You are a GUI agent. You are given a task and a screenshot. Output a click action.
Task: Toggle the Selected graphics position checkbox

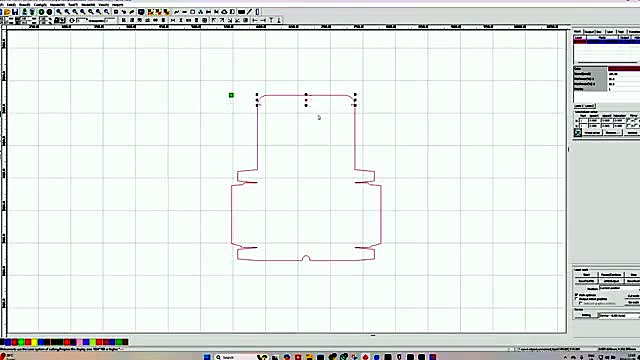pyautogui.click(x=580, y=303)
